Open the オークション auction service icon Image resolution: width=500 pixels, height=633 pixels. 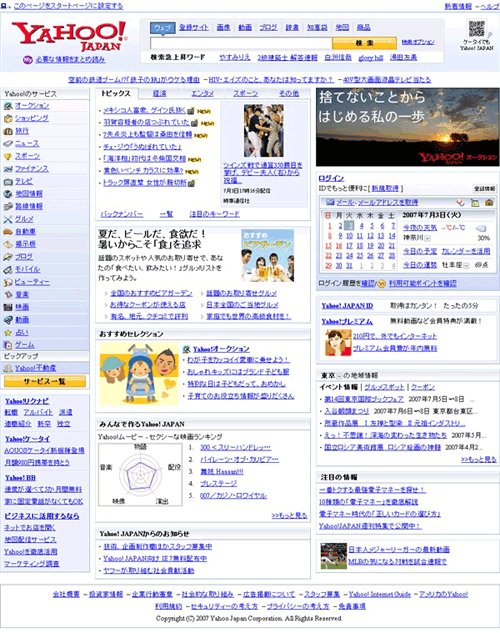tap(8, 106)
